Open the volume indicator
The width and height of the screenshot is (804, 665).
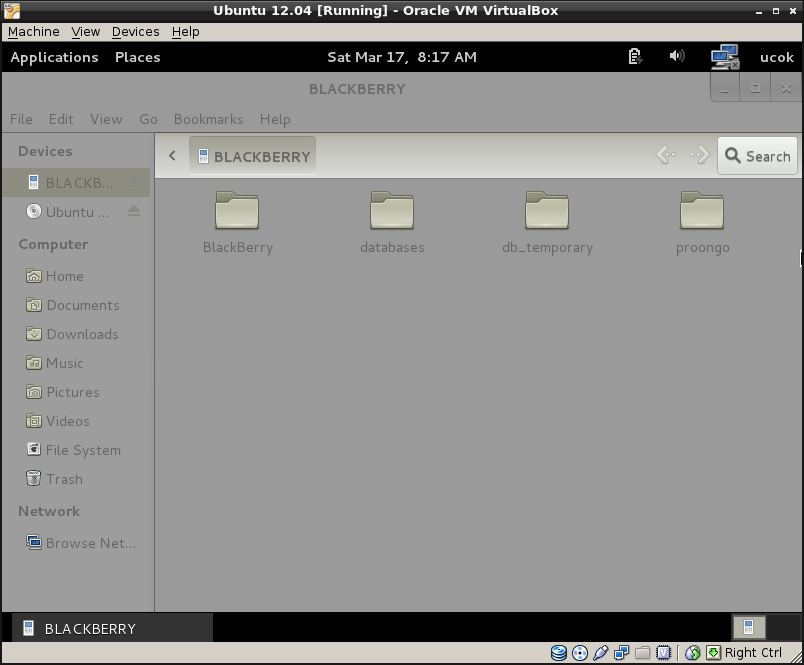677,56
